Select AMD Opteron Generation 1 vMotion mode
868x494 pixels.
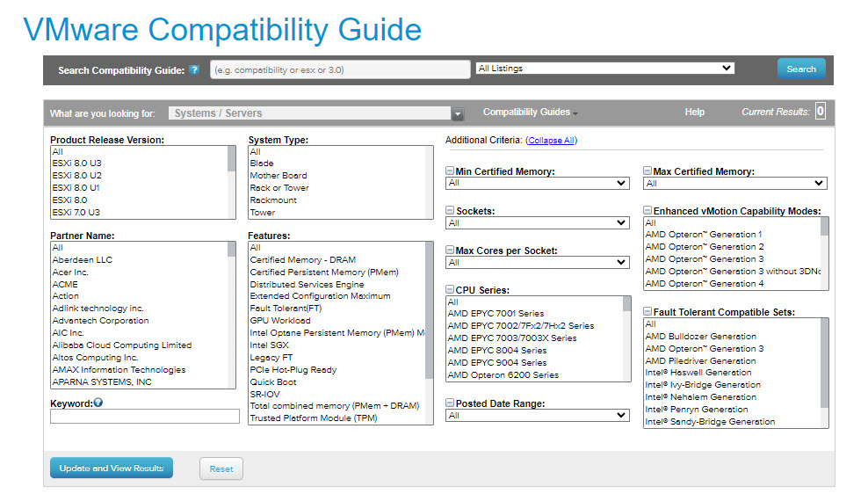click(x=704, y=235)
